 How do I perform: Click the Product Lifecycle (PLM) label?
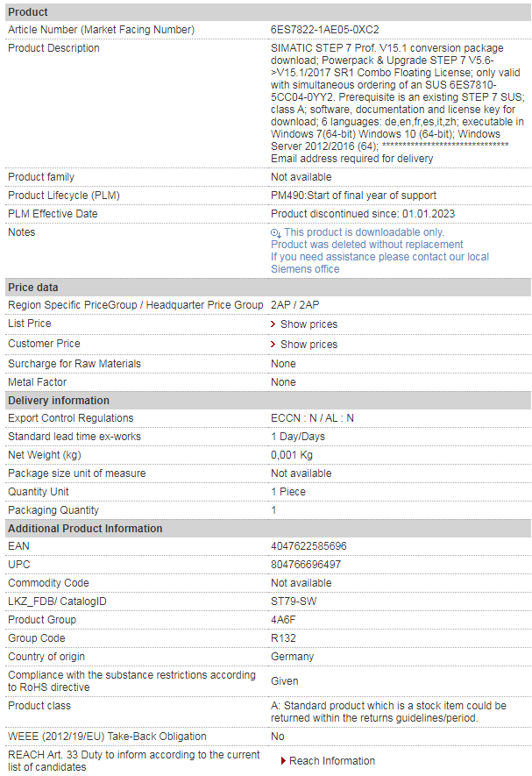coord(64,196)
